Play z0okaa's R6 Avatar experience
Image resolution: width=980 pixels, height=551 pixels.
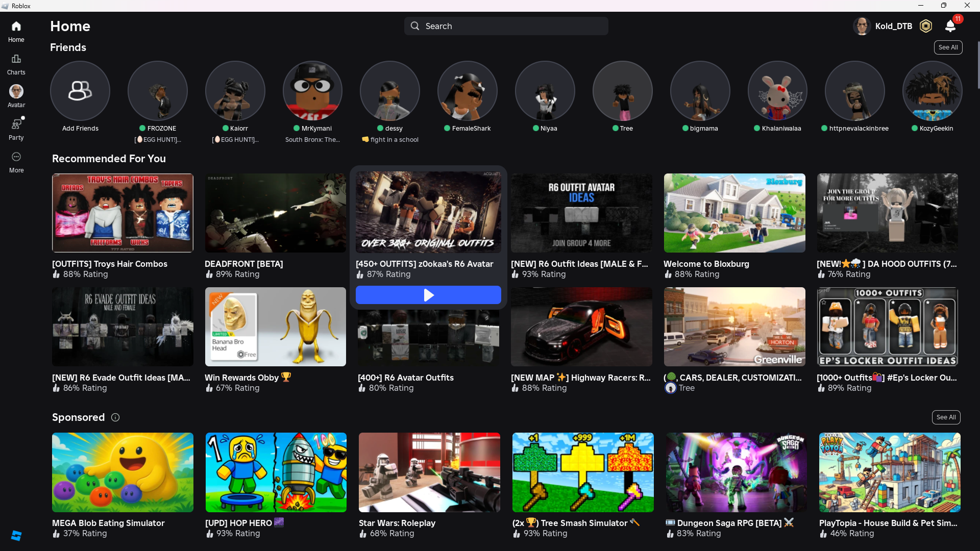coord(428,295)
